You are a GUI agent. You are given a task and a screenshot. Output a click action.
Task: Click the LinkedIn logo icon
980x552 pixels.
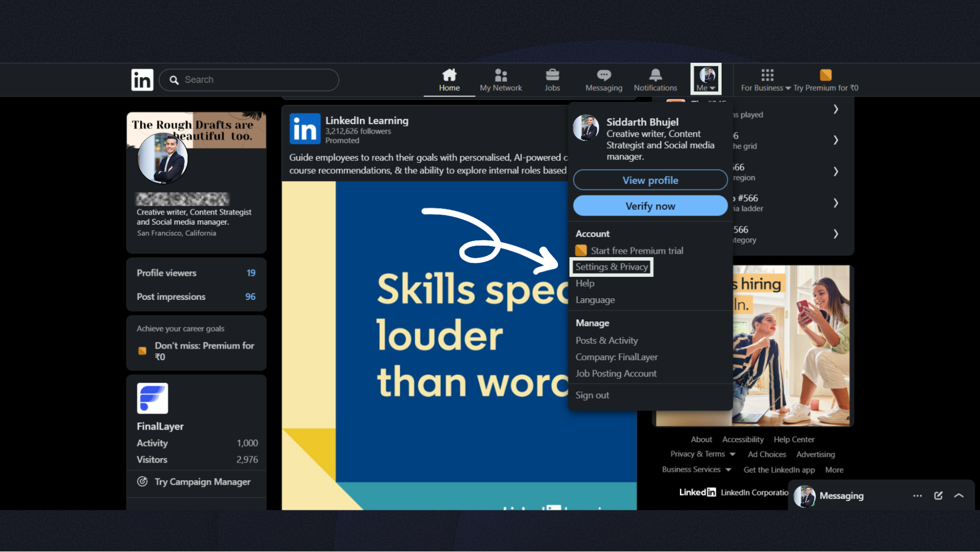[x=142, y=80]
